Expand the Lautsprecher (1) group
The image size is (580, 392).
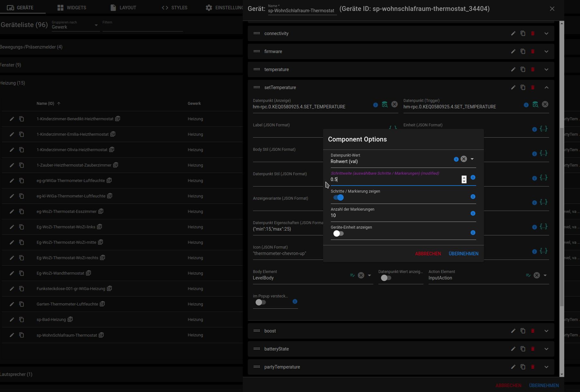121,374
